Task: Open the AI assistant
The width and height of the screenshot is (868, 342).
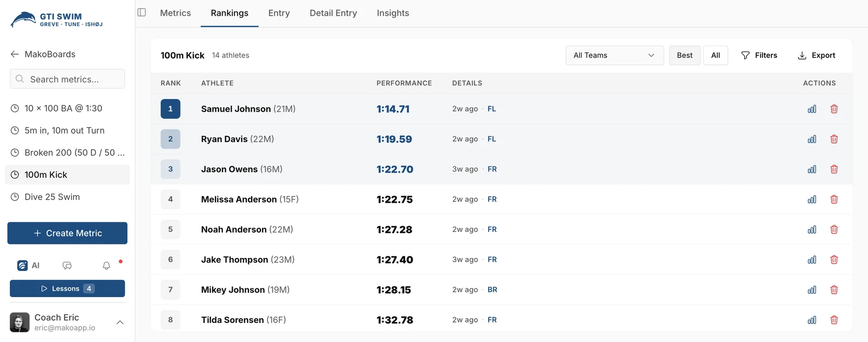Action: (x=28, y=266)
